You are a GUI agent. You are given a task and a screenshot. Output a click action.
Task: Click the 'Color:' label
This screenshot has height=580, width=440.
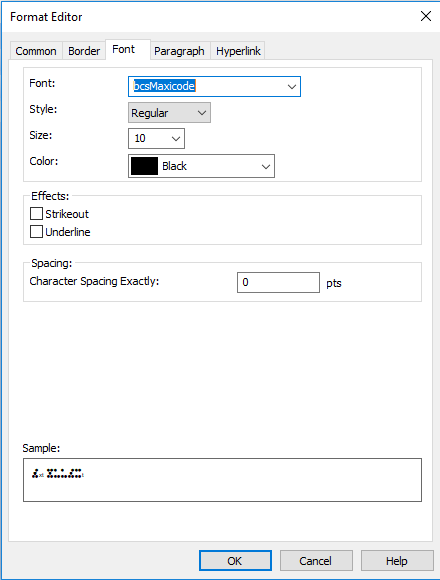[44, 161]
